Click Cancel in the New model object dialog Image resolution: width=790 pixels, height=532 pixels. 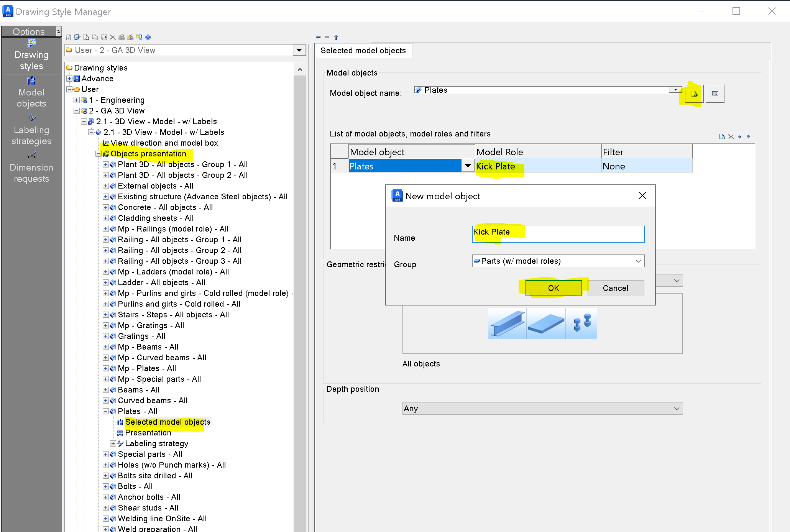(x=615, y=288)
